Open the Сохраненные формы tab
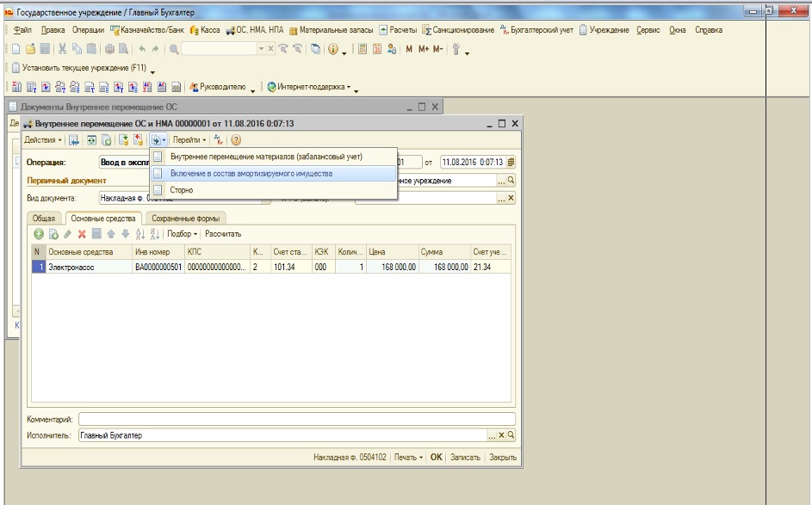The width and height of the screenshot is (812, 505). click(187, 219)
